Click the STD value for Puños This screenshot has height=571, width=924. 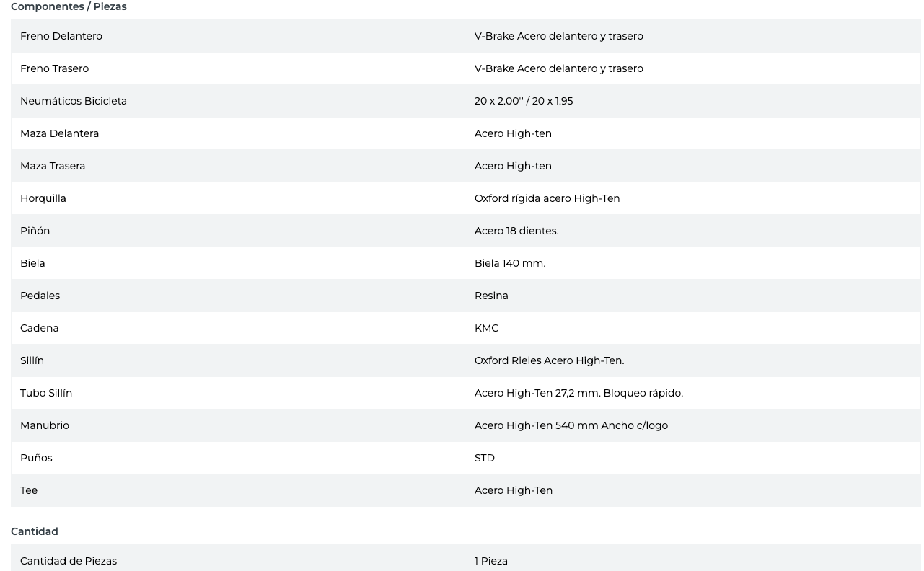[x=485, y=458]
